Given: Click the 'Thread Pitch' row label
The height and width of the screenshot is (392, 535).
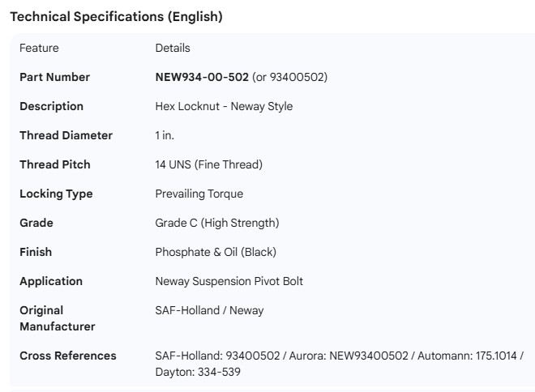Looking at the screenshot, I should pyautogui.click(x=54, y=164).
